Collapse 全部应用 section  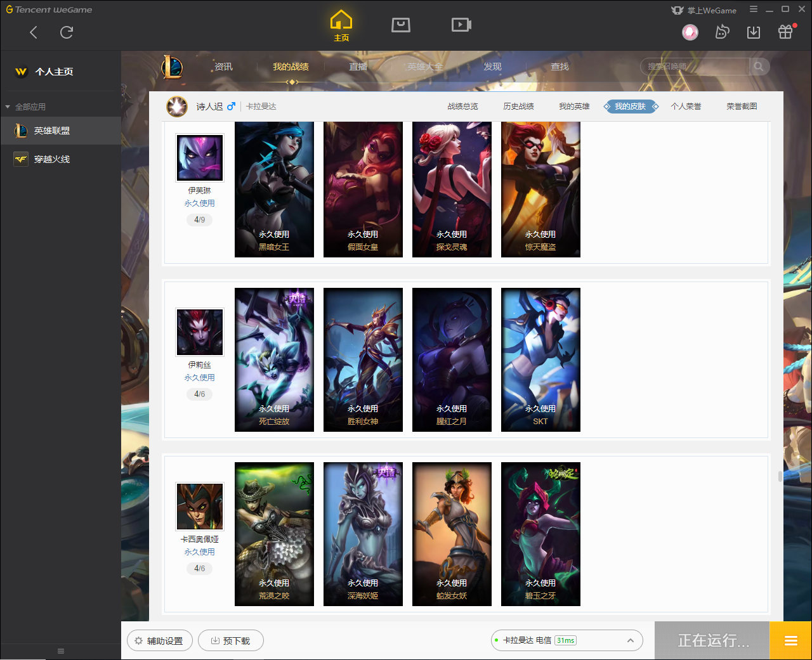(25, 107)
